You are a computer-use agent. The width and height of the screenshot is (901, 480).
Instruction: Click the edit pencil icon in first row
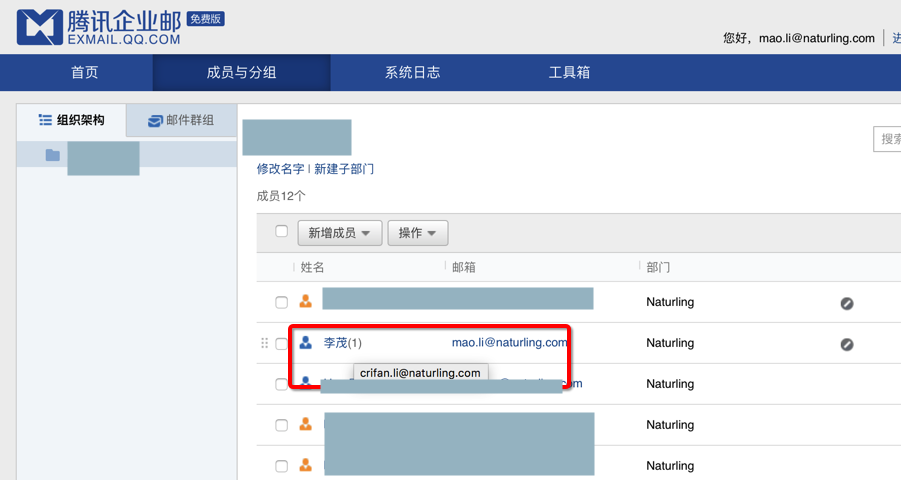[x=847, y=304]
